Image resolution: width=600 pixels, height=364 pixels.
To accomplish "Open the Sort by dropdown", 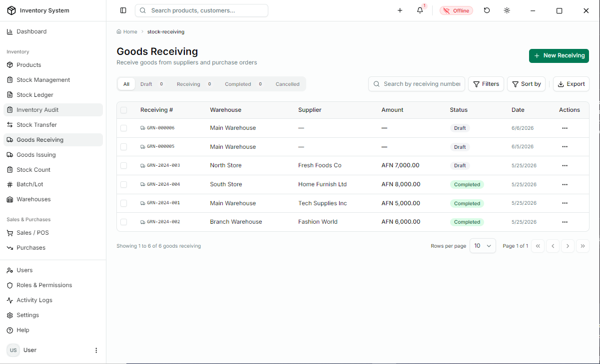I will point(527,84).
